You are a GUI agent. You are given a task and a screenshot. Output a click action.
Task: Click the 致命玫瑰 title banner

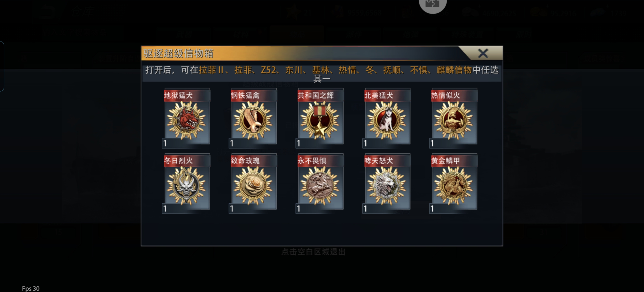point(254,161)
